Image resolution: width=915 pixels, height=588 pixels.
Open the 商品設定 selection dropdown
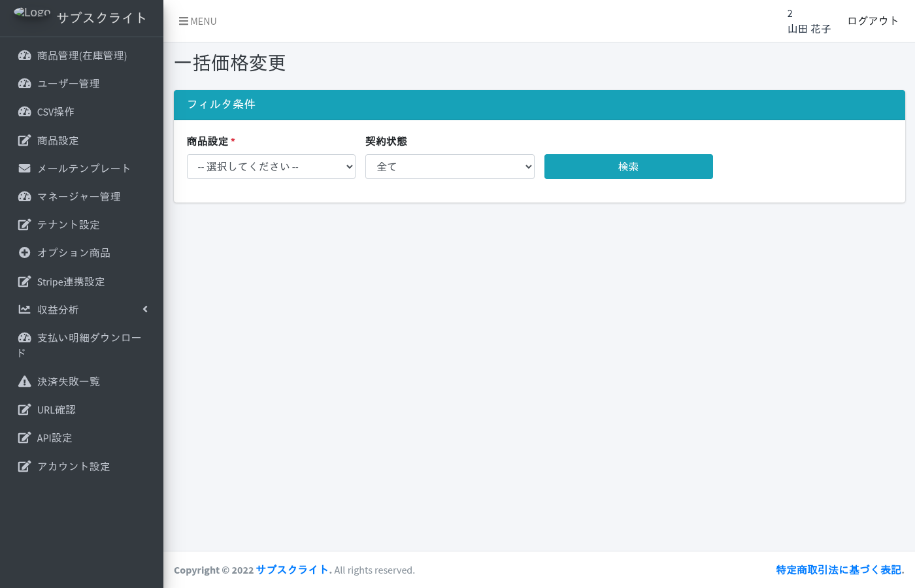point(271,167)
